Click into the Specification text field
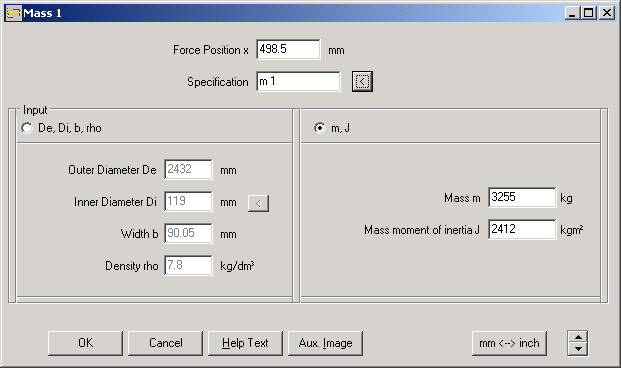 point(298,82)
